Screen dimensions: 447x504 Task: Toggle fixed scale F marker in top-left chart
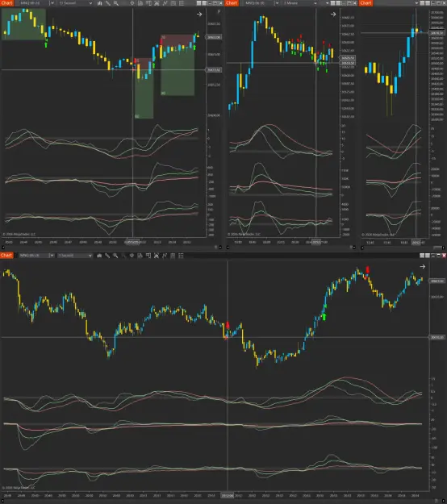point(219,11)
